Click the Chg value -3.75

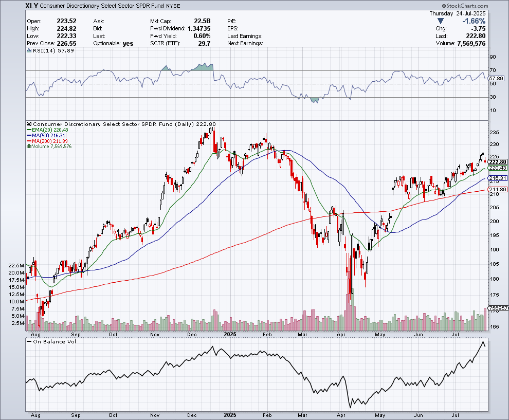point(478,29)
